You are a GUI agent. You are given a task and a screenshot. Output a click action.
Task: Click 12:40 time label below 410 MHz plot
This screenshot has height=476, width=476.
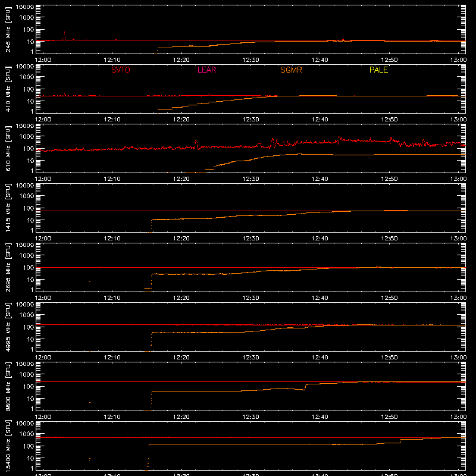click(320, 120)
